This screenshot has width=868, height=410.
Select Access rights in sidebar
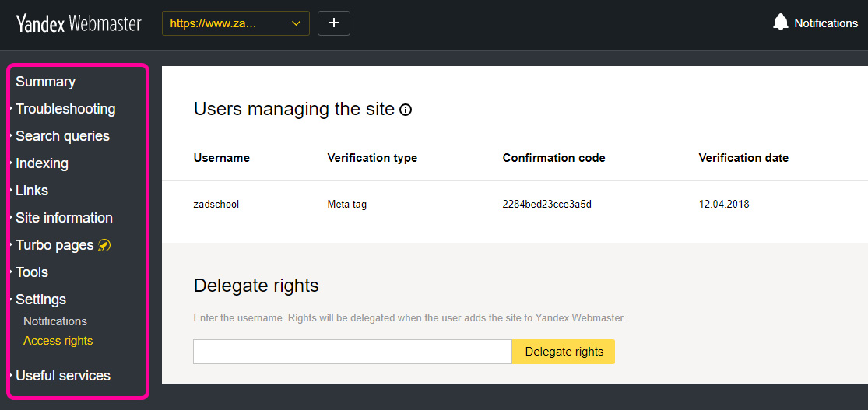[x=58, y=341]
